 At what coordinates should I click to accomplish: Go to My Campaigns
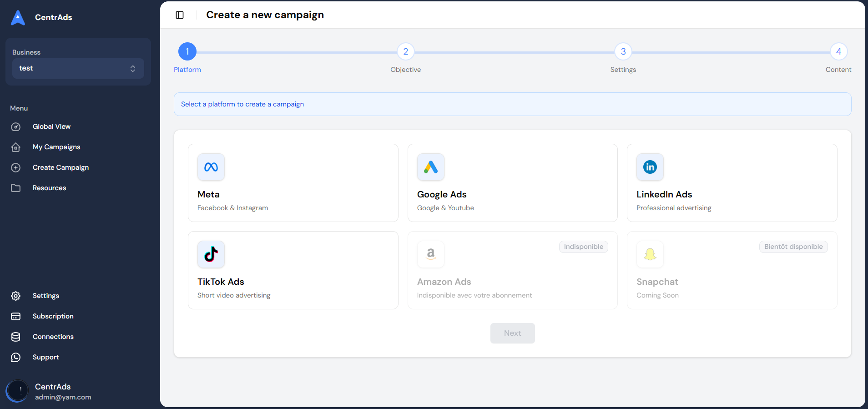56,147
